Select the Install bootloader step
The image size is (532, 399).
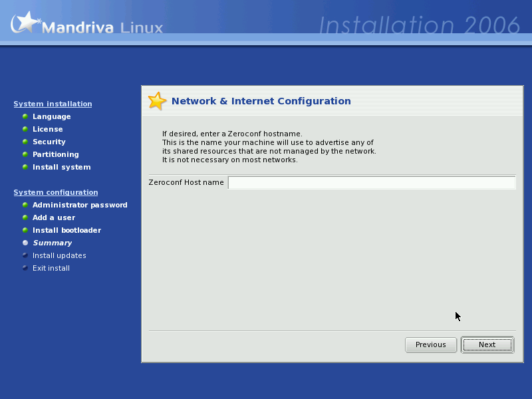click(x=66, y=230)
